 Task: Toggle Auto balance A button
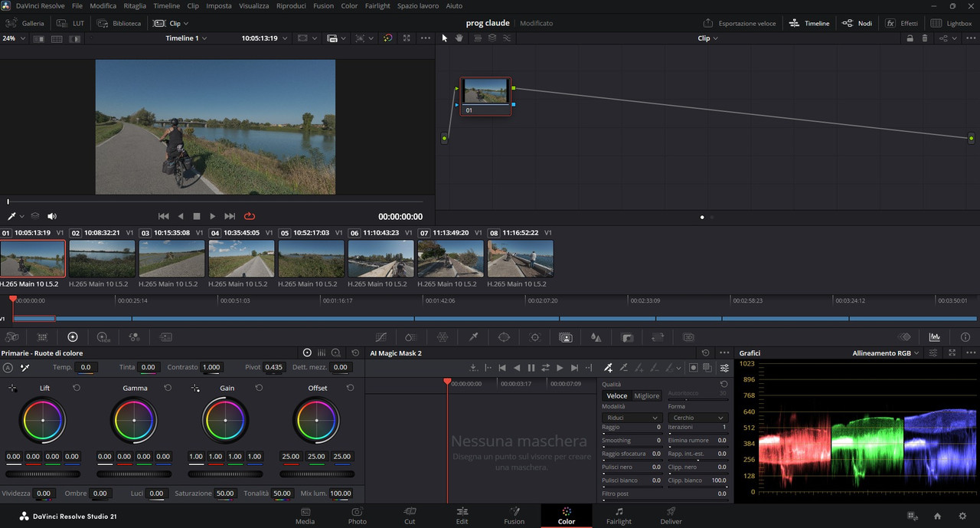(8, 368)
